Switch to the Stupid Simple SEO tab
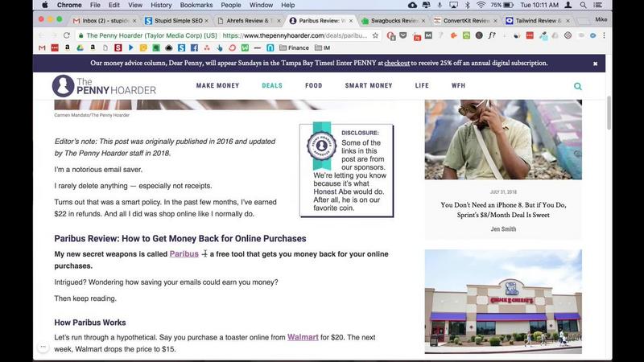This screenshot has height=362, width=644. (178, 21)
